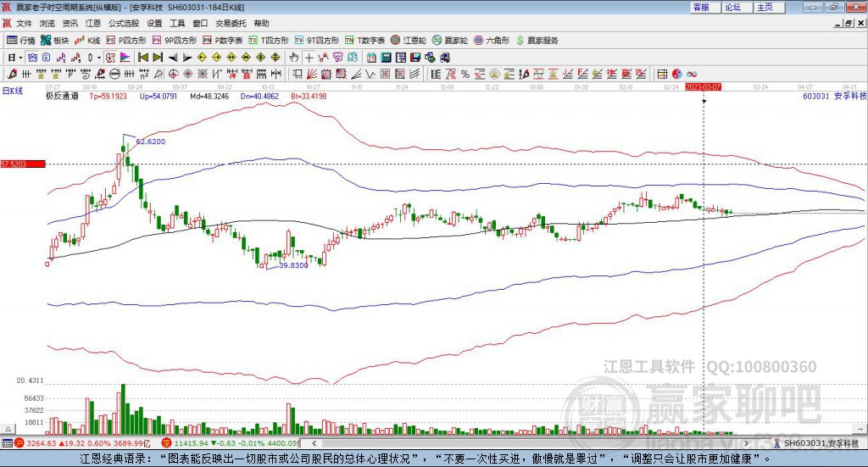Switch to the K线 candlestick view
The width and height of the screenshot is (868, 467).
point(87,41)
